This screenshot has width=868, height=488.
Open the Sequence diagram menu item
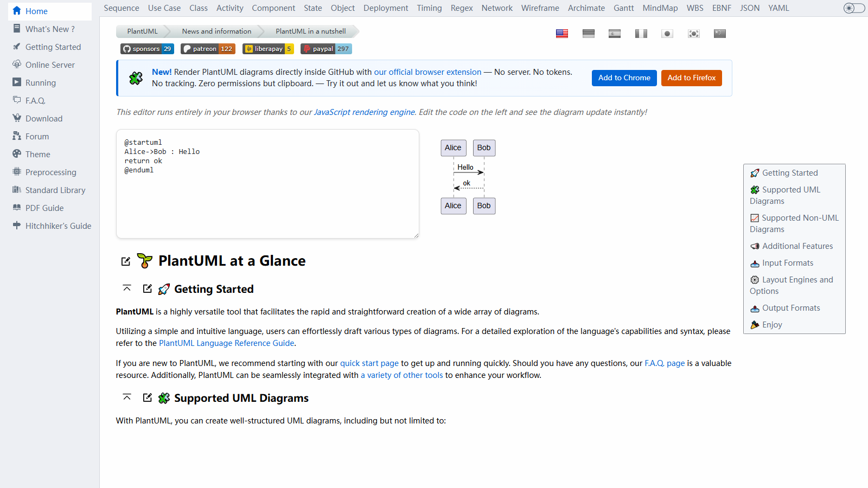[122, 8]
